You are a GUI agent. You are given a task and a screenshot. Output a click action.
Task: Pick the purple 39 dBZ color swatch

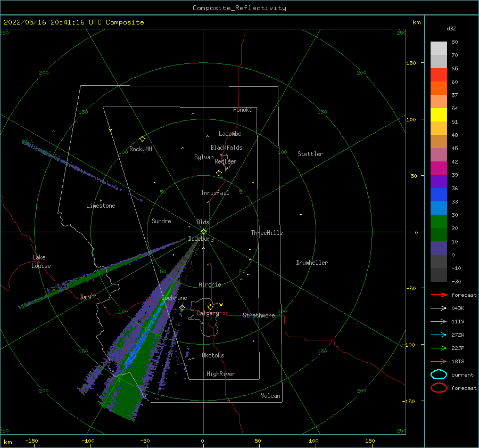[439, 181]
